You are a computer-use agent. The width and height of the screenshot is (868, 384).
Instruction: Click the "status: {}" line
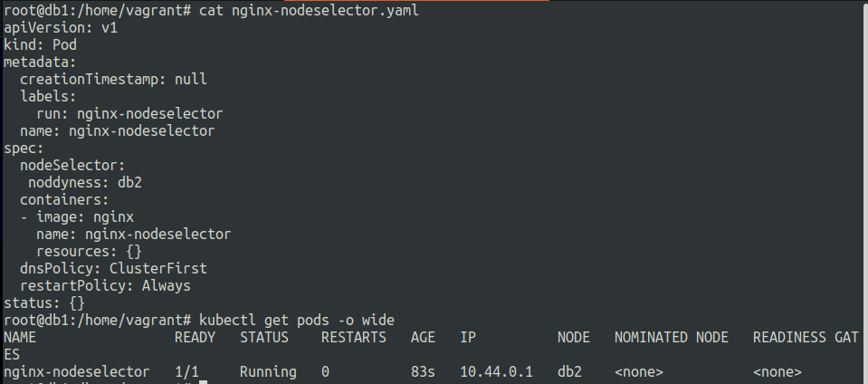[x=44, y=302]
